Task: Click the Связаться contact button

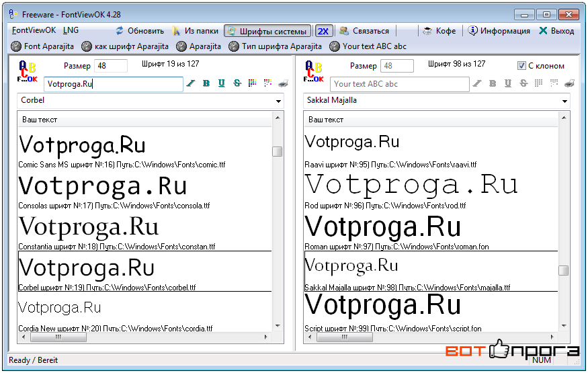Action: coord(364,31)
